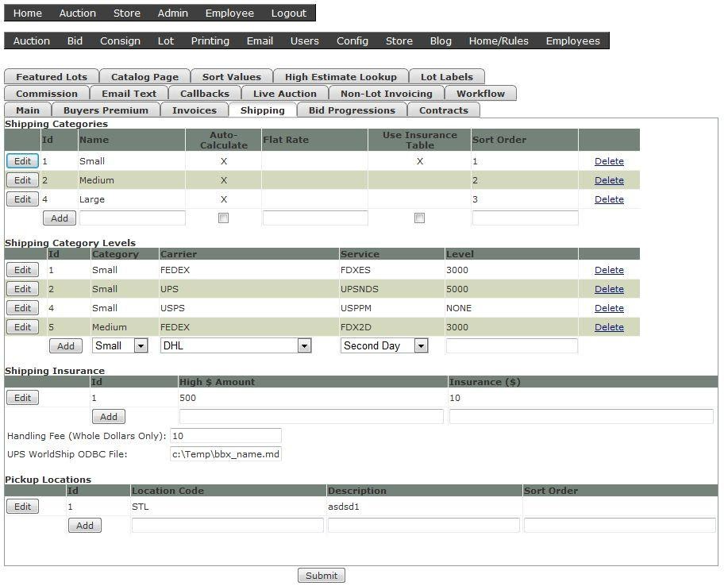Edit the STL pickup location
728x586 pixels.
point(22,506)
